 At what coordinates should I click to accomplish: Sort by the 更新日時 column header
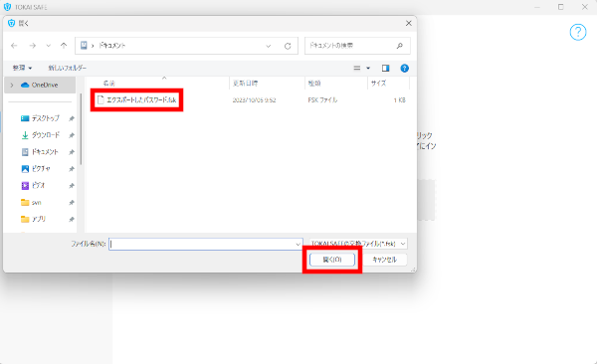point(245,83)
